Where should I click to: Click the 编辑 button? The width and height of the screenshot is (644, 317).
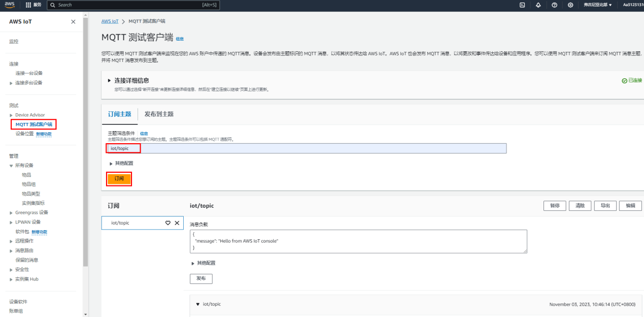click(630, 206)
